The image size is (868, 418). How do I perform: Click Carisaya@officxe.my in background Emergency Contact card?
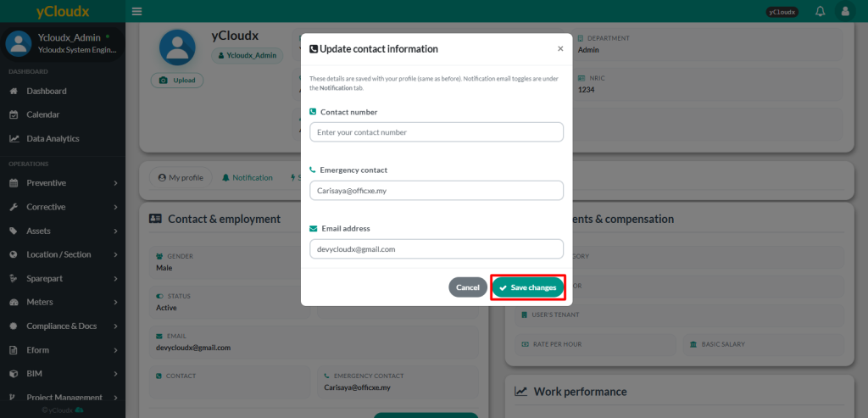pyautogui.click(x=358, y=387)
